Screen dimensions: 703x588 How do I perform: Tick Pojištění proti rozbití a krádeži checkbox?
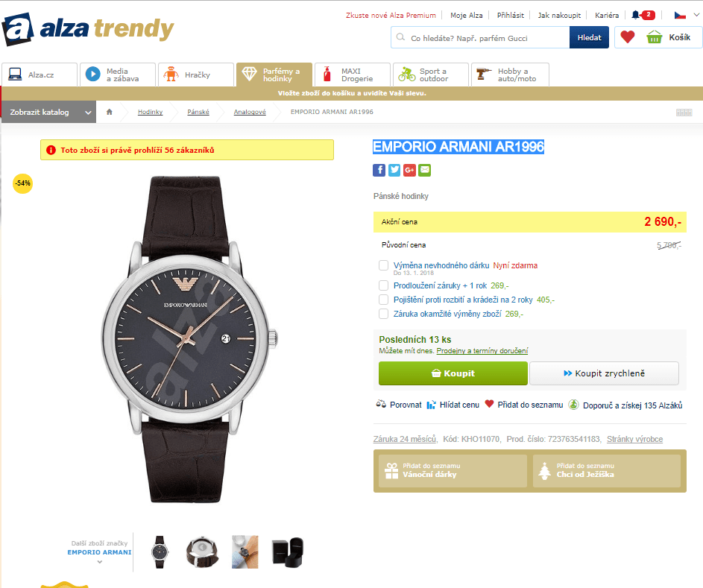[x=383, y=300]
